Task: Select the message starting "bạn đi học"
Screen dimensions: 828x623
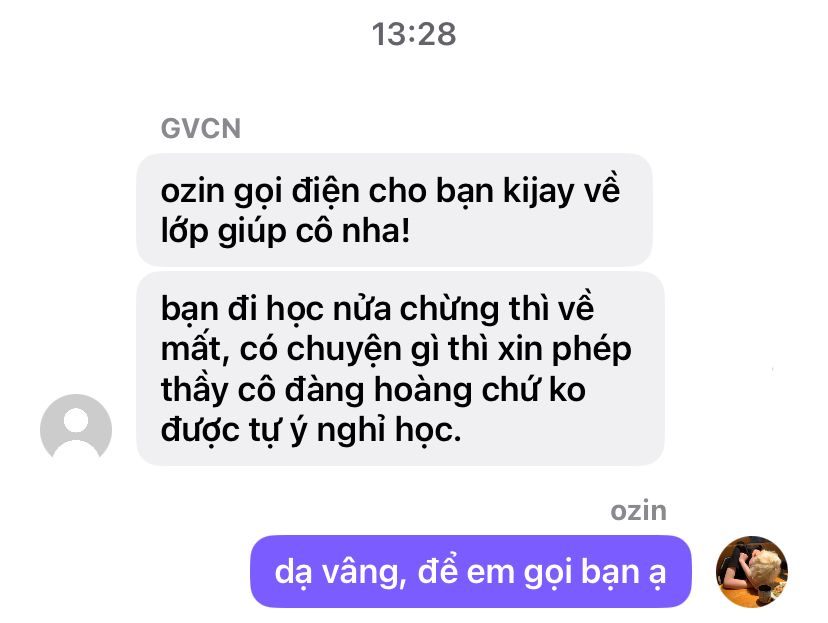Action: 400,369
